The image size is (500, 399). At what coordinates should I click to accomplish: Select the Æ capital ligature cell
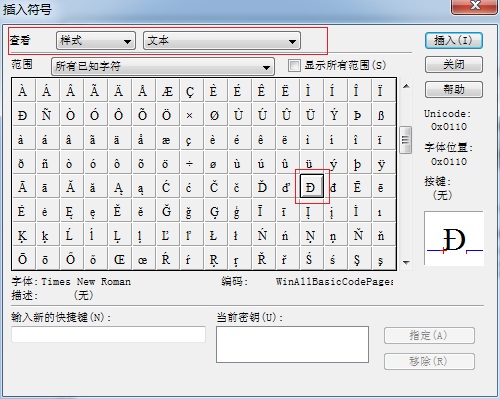(x=168, y=91)
